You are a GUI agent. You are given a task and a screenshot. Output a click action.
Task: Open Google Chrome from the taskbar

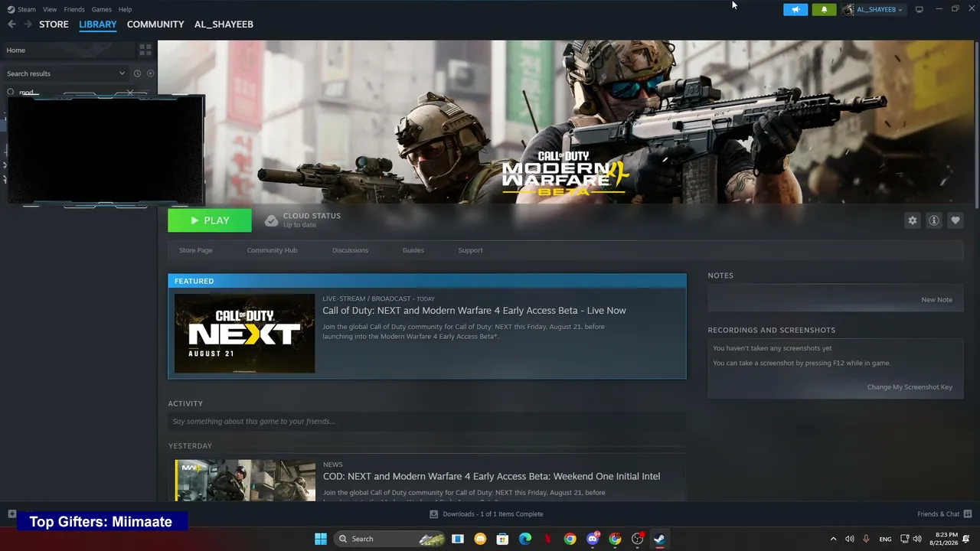570,539
